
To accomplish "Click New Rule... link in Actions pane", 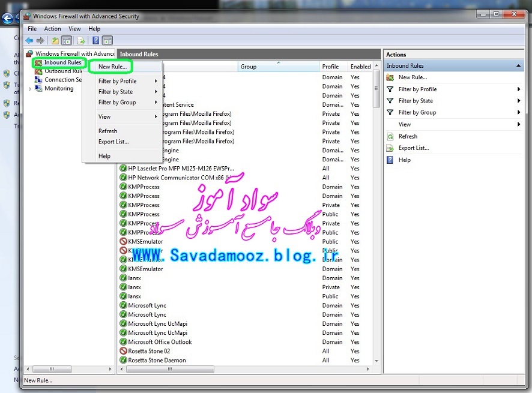I will 413,77.
